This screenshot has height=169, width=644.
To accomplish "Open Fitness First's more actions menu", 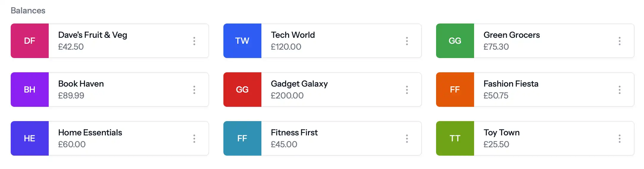I will point(407,138).
